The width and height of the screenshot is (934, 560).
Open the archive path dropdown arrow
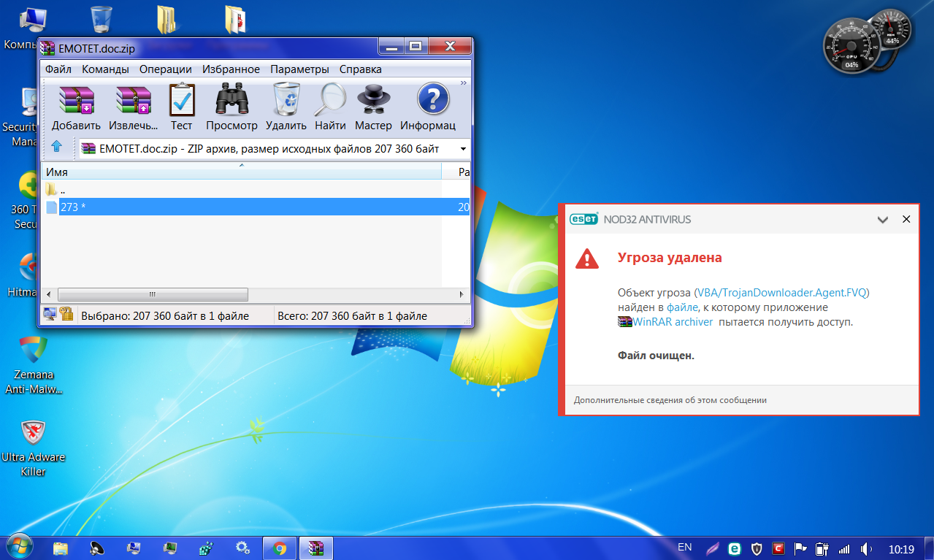463,149
